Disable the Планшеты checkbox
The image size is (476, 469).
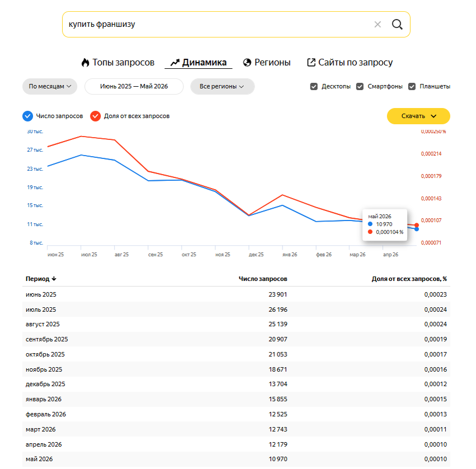[x=412, y=87]
